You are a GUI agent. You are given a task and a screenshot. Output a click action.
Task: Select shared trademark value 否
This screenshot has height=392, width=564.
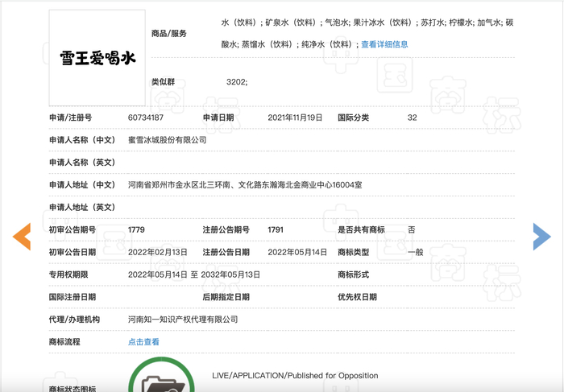412,229
